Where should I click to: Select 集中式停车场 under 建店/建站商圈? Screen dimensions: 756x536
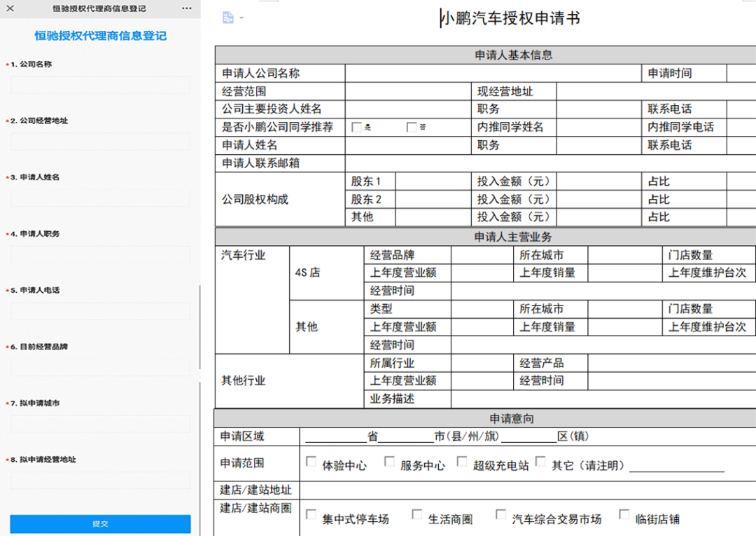click(x=311, y=513)
